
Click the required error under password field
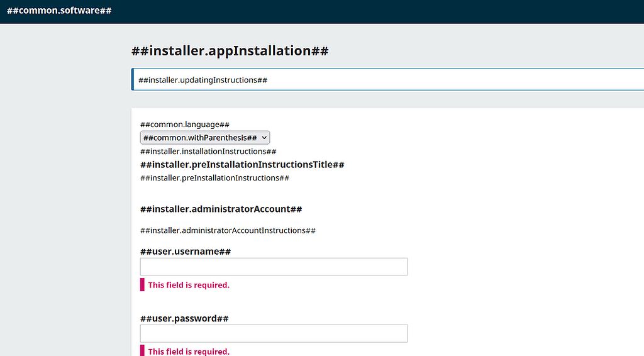(x=189, y=352)
